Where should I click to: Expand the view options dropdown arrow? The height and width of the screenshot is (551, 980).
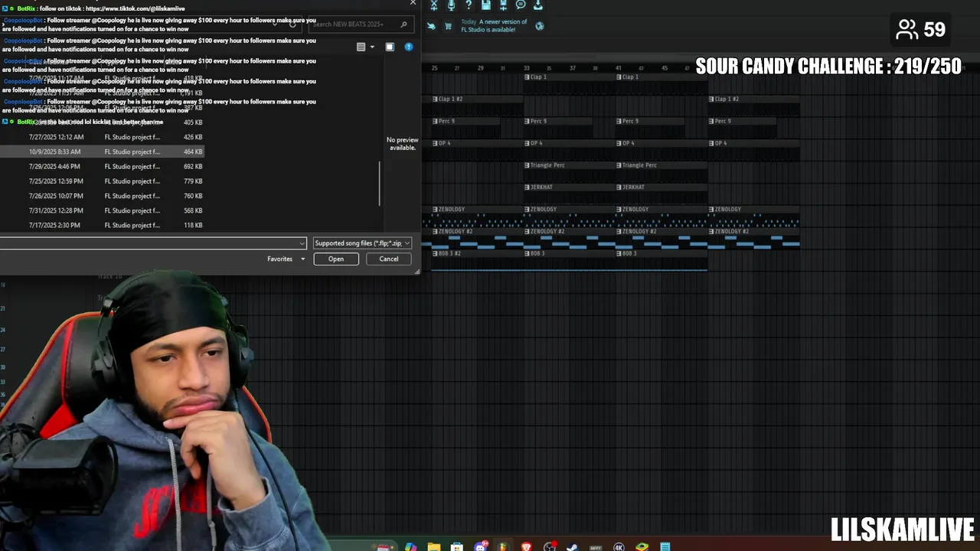[372, 47]
